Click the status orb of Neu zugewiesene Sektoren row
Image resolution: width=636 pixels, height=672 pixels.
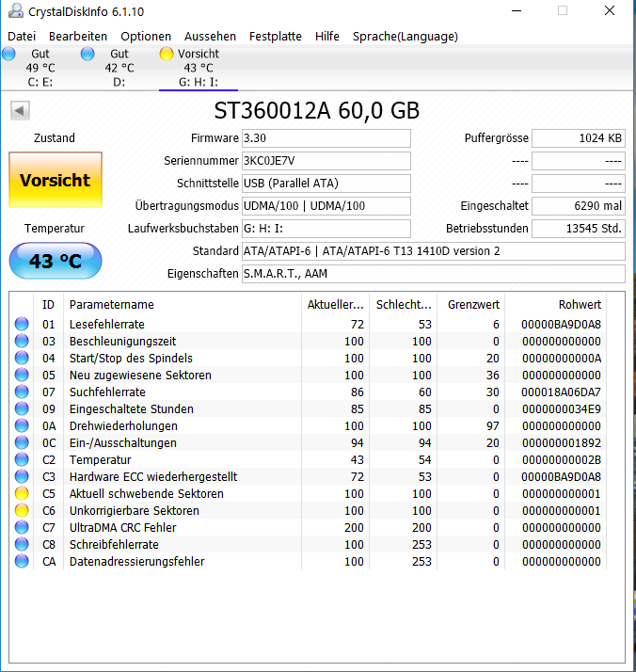(22, 375)
